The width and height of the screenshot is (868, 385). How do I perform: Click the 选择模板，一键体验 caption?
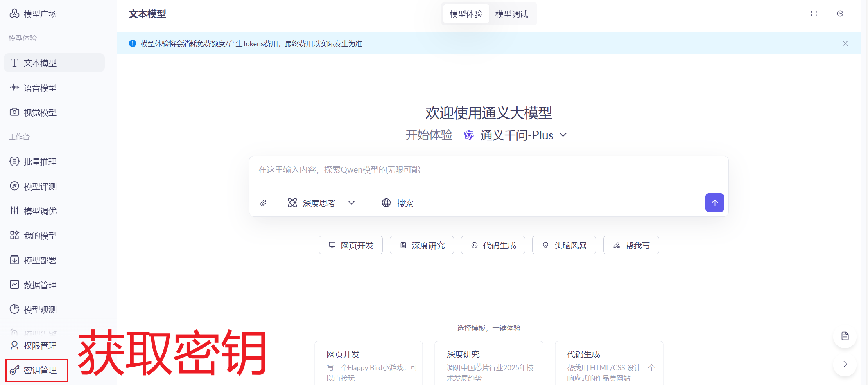pos(489,328)
